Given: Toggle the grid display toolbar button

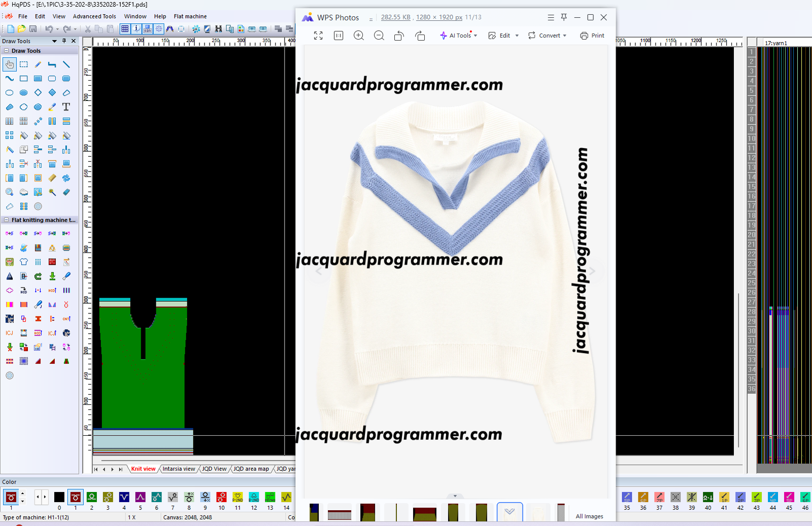Looking at the screenshot, I should (x=125, y=29).
